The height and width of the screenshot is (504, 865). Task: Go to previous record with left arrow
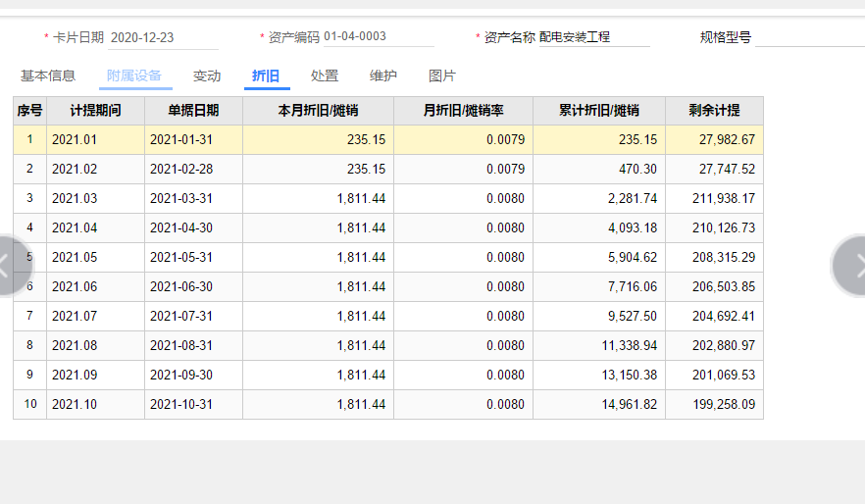(14, 267)
